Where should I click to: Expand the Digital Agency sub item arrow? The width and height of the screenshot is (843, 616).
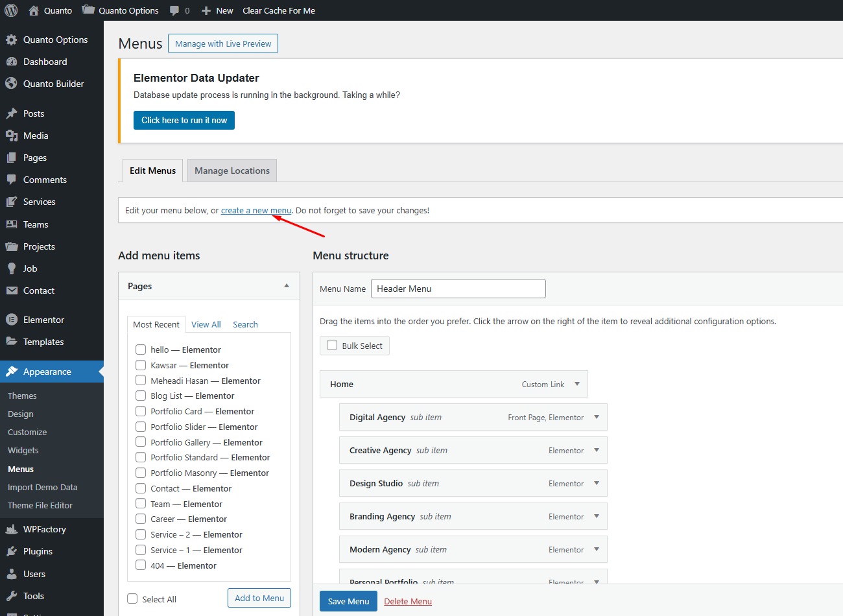tap(597, 417)
